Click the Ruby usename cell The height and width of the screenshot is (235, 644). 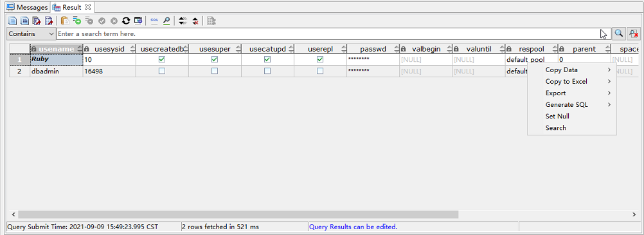point(57,59)
